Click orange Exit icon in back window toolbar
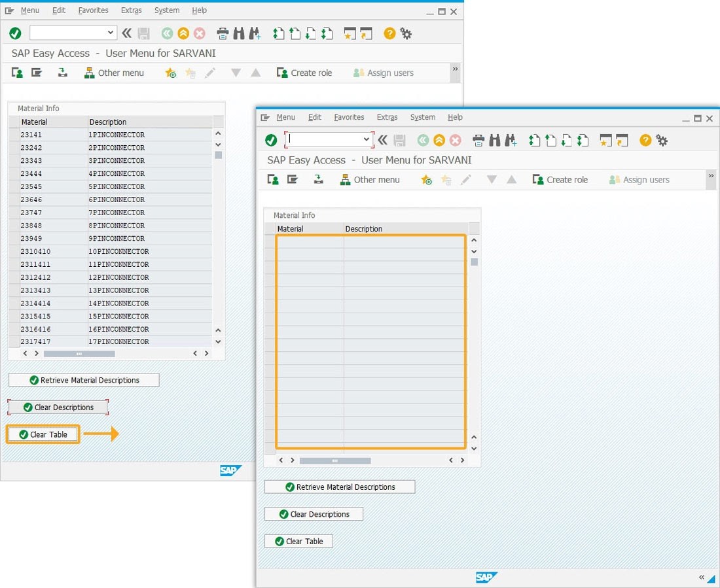 click(x=183, y=33)
